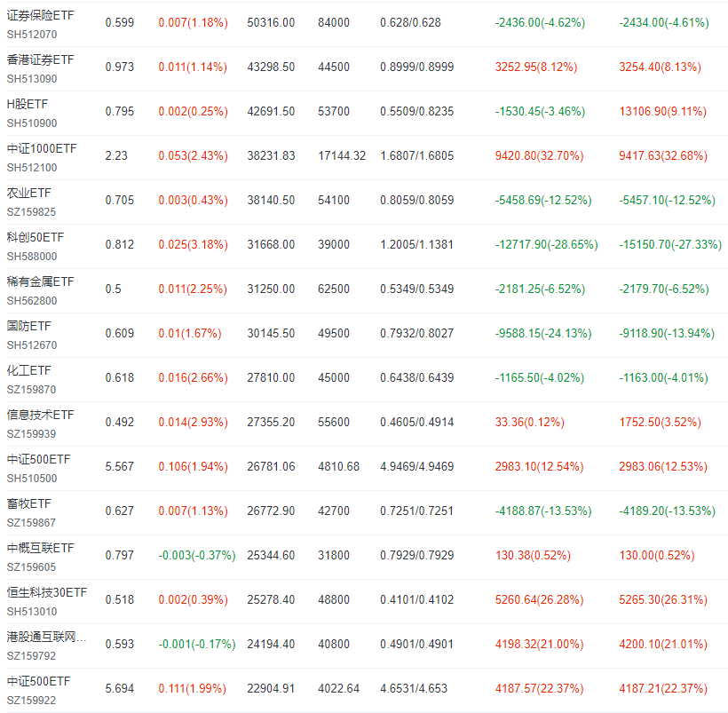Open the 稀有金属ETF fund name
The width and height of the screenshot is (728, 713).
tap(40, 282)
